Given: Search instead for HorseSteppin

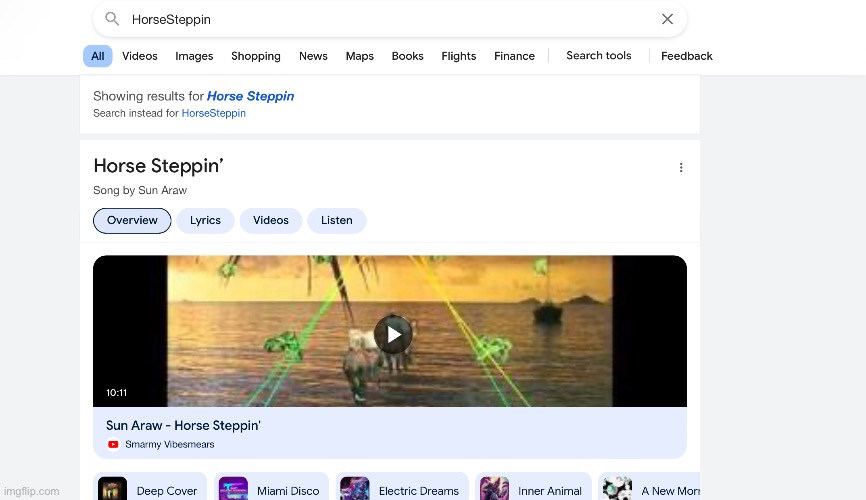Looking at the screenshot, I should (x=213, y=114).
